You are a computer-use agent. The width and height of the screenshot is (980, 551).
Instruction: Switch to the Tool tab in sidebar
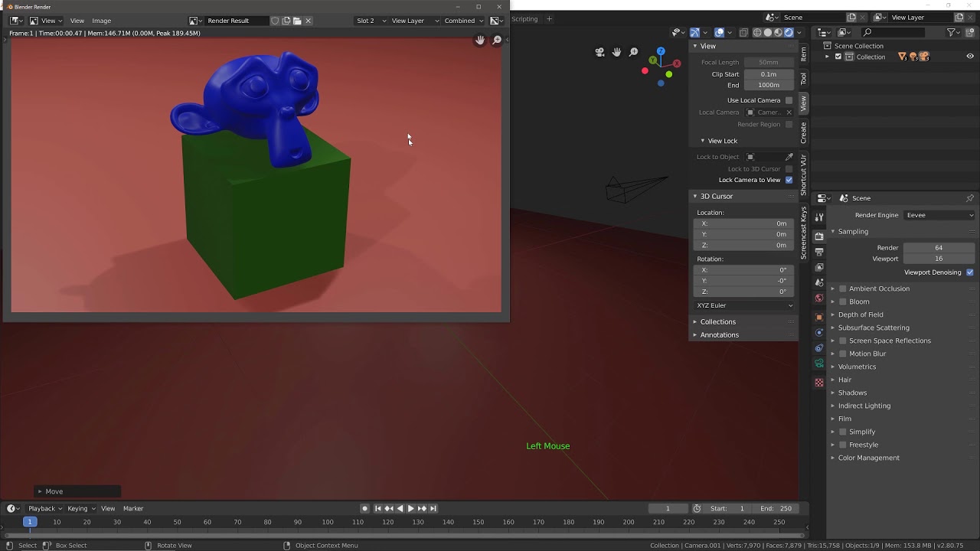point(802,77)
